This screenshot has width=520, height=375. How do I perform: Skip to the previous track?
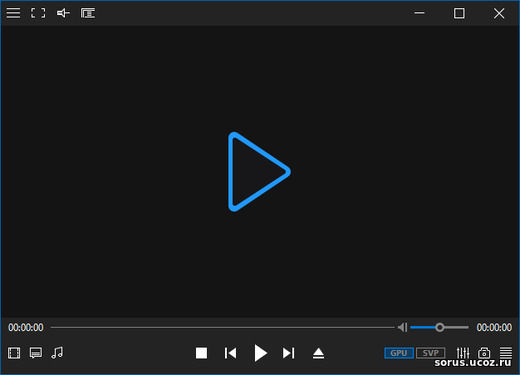pos(230,353)
